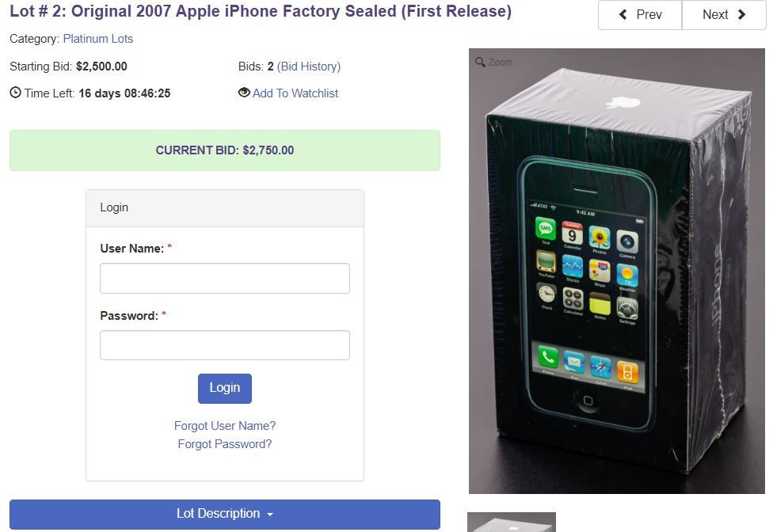Click the green Current Bid banner

tap(225, 150)
